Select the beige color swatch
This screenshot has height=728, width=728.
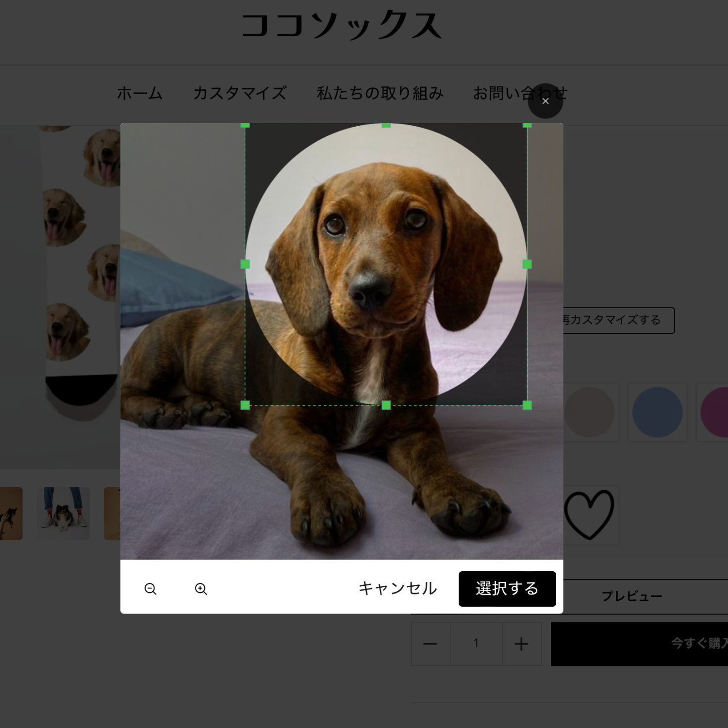click(x=590, y=412)
